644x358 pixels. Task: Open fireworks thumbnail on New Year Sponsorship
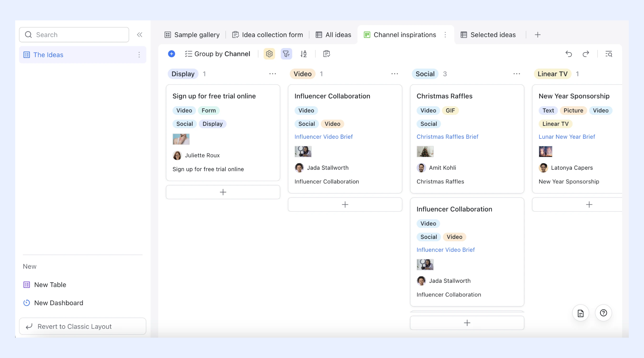click(545, 152)
